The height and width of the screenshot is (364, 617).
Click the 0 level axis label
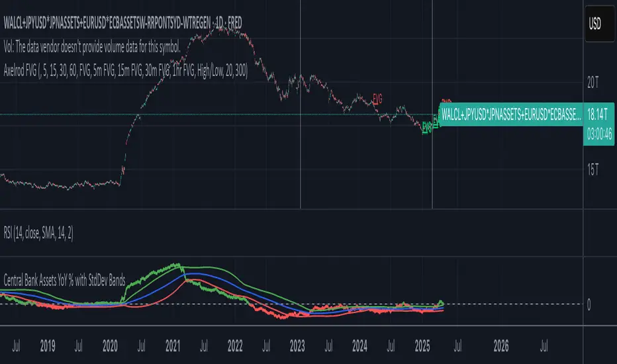589,304
